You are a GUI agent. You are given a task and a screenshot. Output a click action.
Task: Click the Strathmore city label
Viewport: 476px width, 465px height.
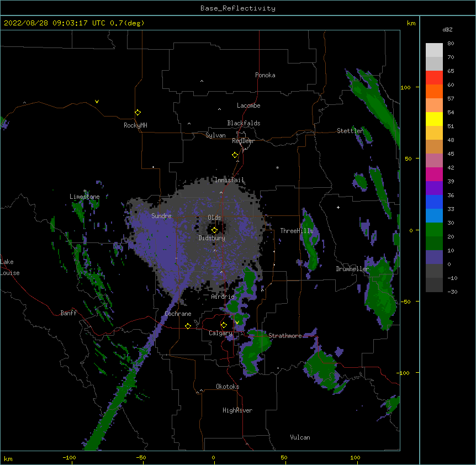pyautogui.click(x=285, y=336)
